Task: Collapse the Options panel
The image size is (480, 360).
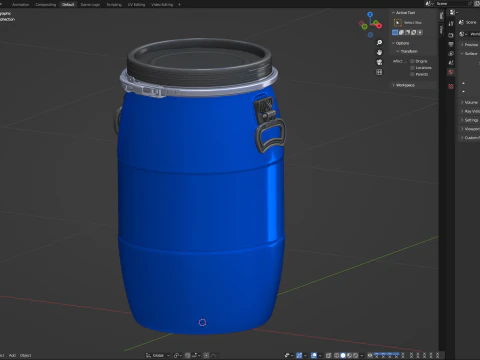Action: coord(393,43)
